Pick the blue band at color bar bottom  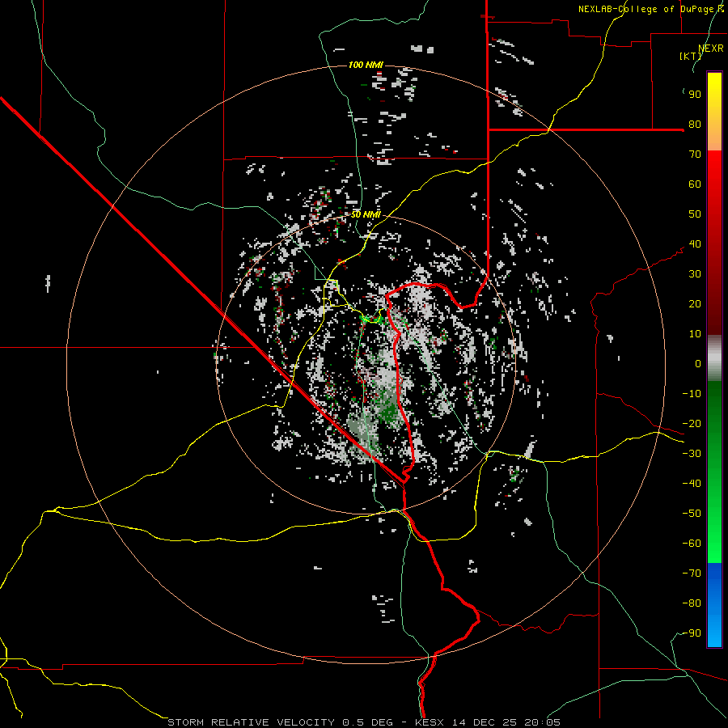[x=714, y=605]
